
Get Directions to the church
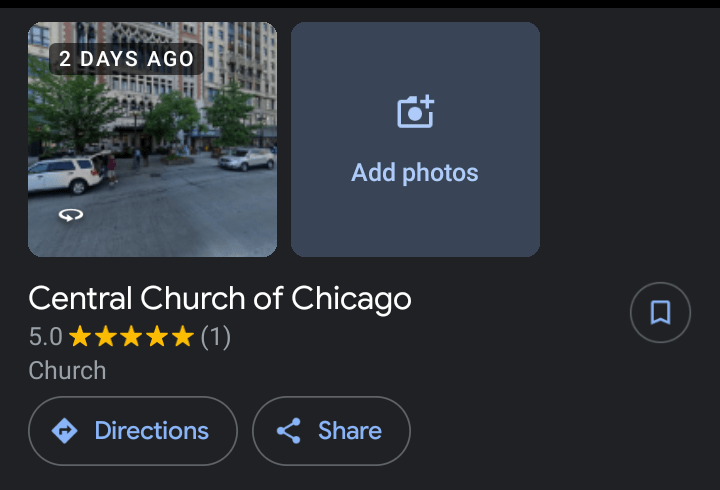(x=133, y=431)
